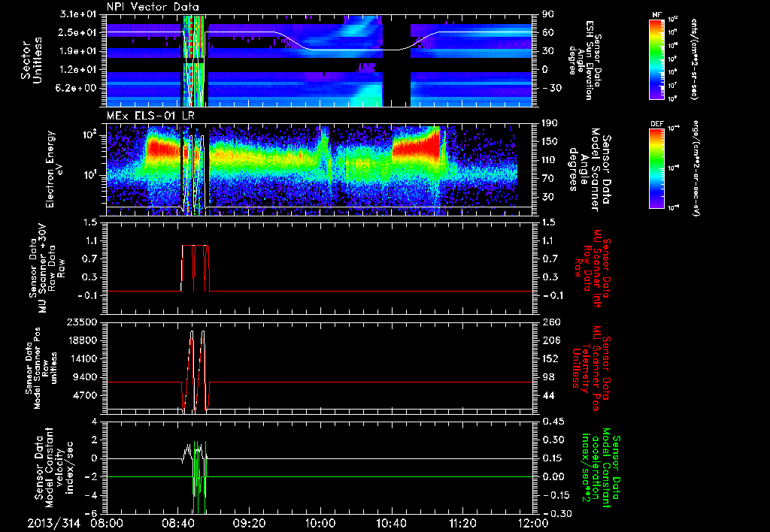
Task: Click the 98 telemetry right axis value
Action: tap(548, 377)
